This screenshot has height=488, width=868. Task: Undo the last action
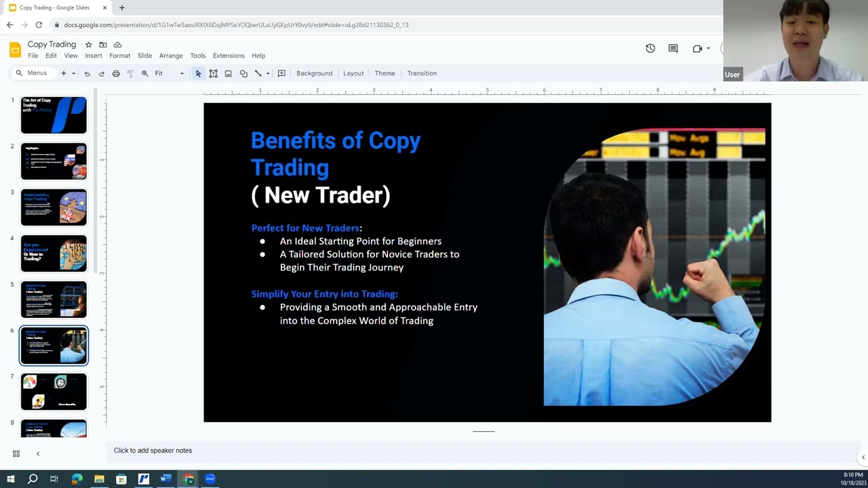(87, 73)
